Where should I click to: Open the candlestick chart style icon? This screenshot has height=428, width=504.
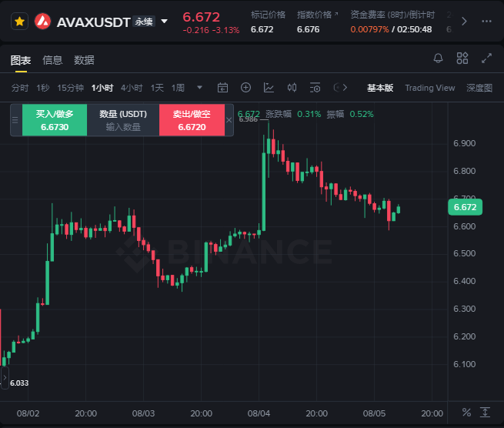[x=292, y=88]
